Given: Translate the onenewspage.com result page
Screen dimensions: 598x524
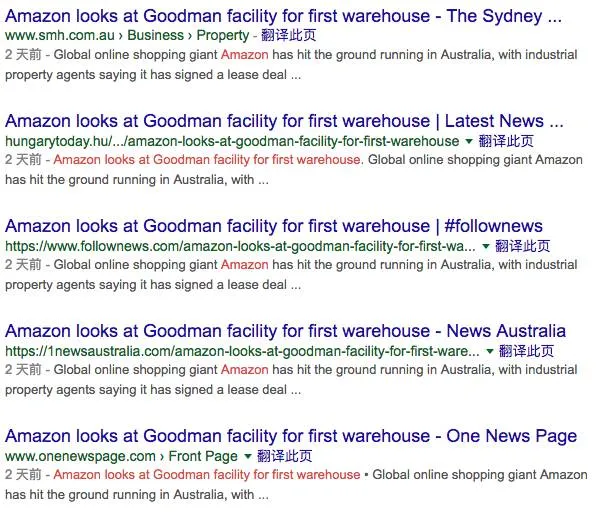Looking at the screenshot, I should 285,456.
